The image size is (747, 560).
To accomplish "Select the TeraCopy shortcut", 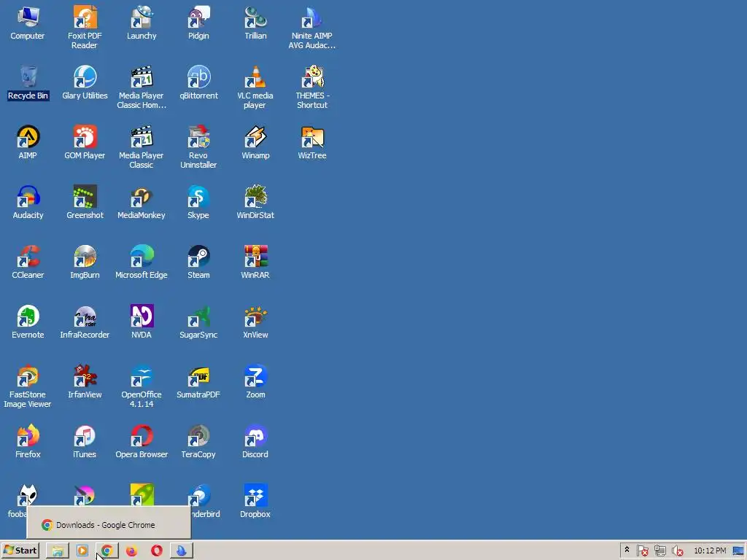I will click(198, 442).
